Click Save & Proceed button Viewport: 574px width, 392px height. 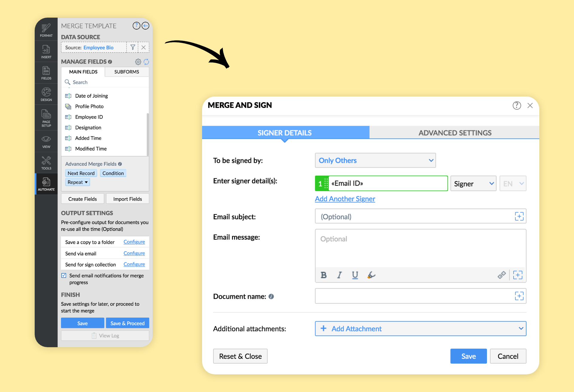[x=127, y=323]
